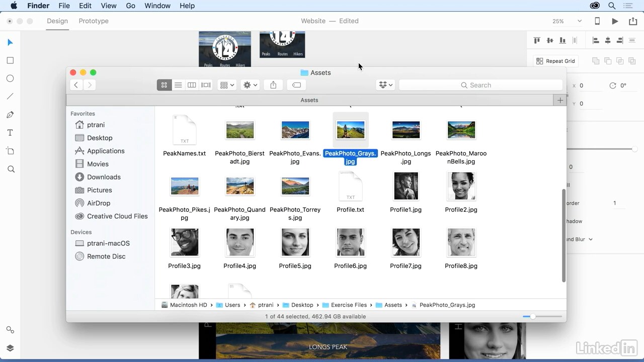Adjust the opacity slider in XD panel
Viewport: 644px width, 362px height.
[x=634, y=149]
